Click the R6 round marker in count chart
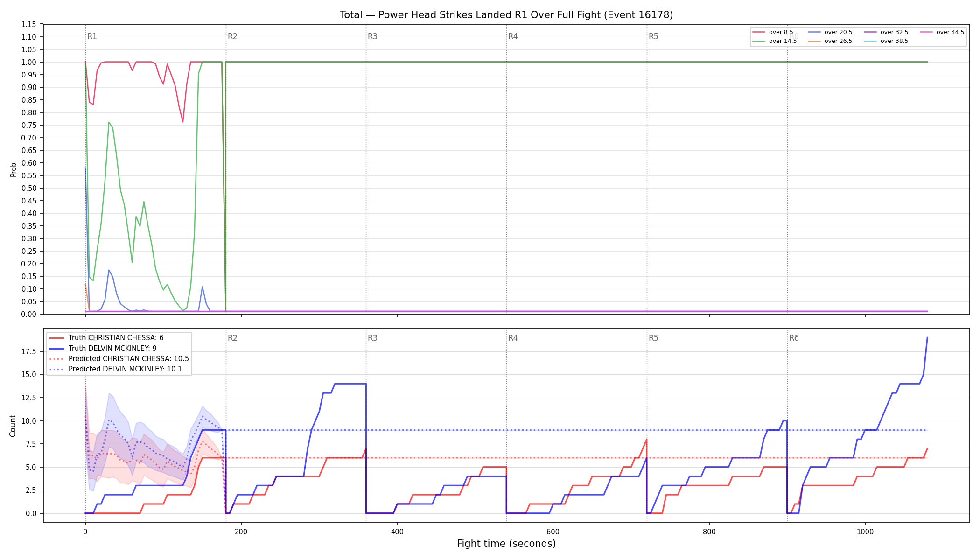The width and height of the screenshot is (980, 560). click(x=794, y=338)
